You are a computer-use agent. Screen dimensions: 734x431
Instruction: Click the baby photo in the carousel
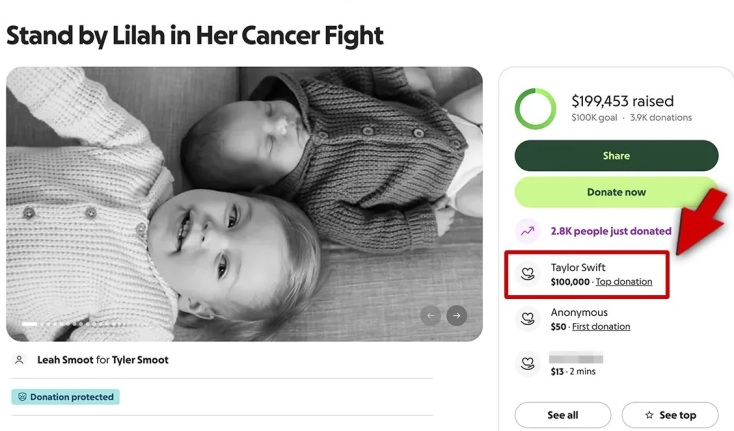tap(244, 200)
